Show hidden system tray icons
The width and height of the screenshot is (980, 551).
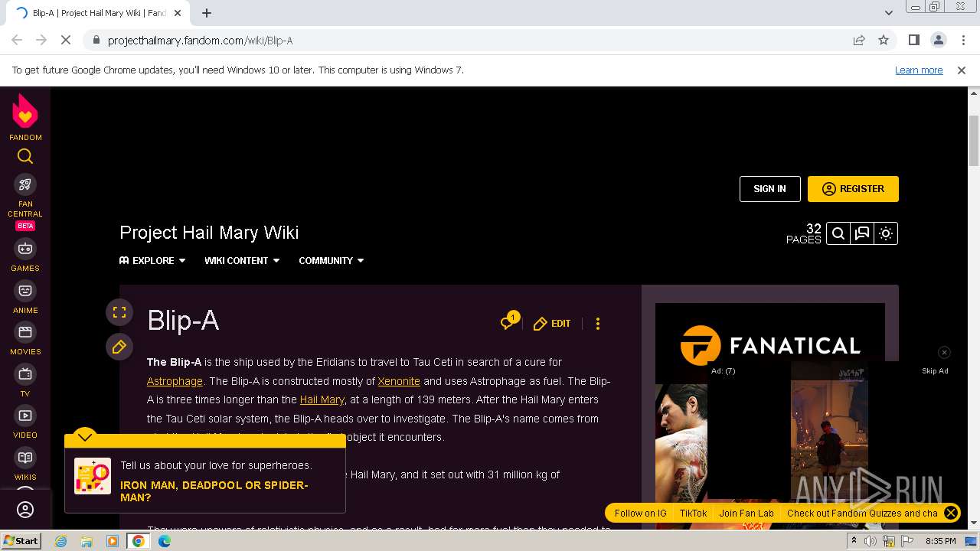click(854, 541)
